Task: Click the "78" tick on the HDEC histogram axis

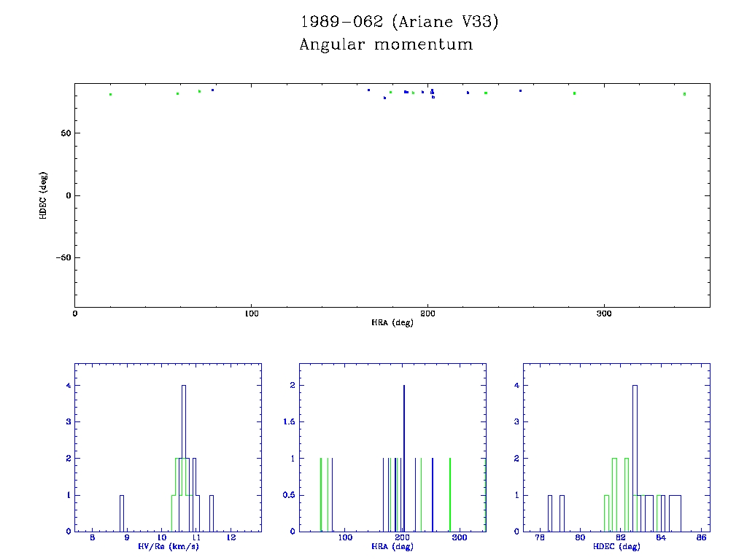Action: 540,537
